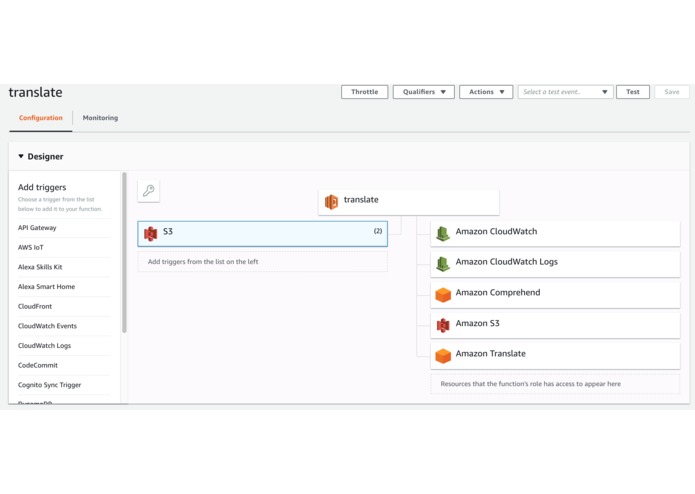Add Alexa Smart Home trigger
Viewport: 695px width, 494px height.
pyautogui.click(x=47, y=287)
